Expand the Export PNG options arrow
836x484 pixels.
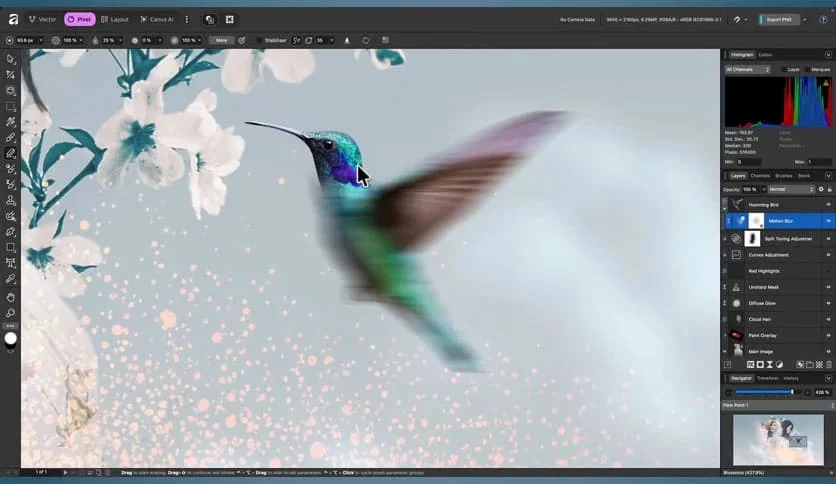804,20
